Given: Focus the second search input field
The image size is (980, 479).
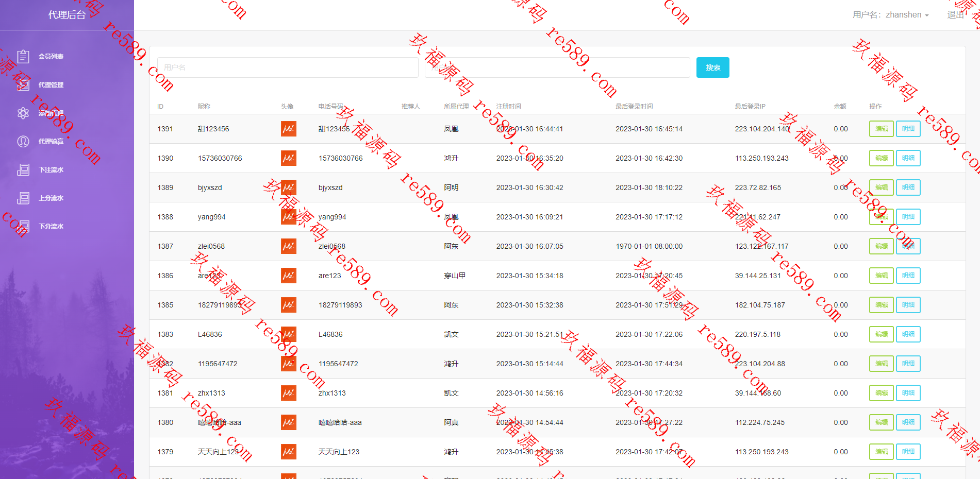Looking at the screenshot, I should (x=557, y=67).
